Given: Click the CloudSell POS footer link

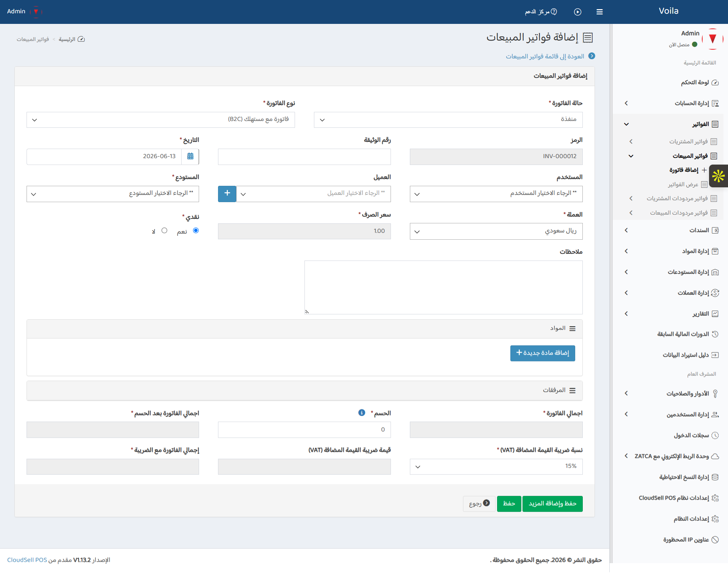Looking at the screenshot, I should pos(27,560).
